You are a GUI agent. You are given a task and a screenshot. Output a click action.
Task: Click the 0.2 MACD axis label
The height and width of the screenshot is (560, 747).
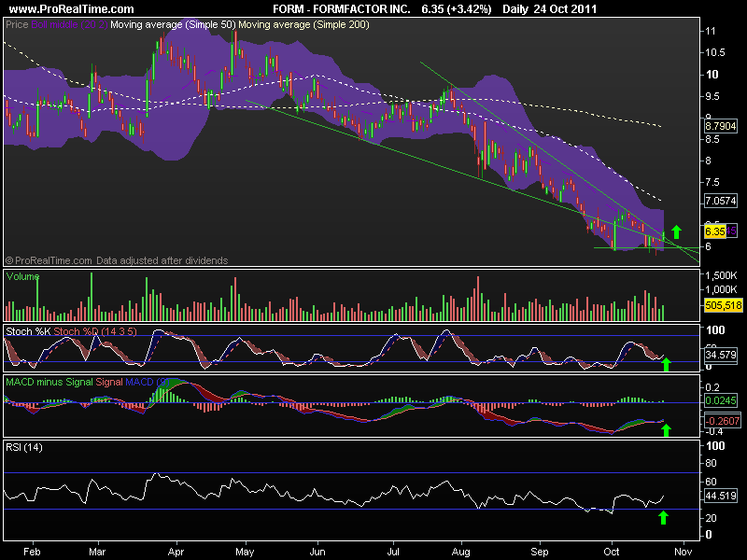click(x=712, y=387)
